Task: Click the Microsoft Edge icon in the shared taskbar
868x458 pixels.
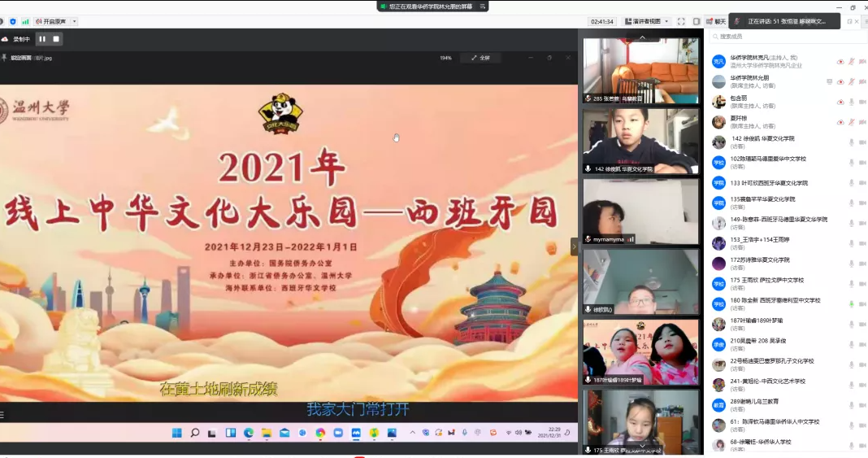Action: (249, 433)
